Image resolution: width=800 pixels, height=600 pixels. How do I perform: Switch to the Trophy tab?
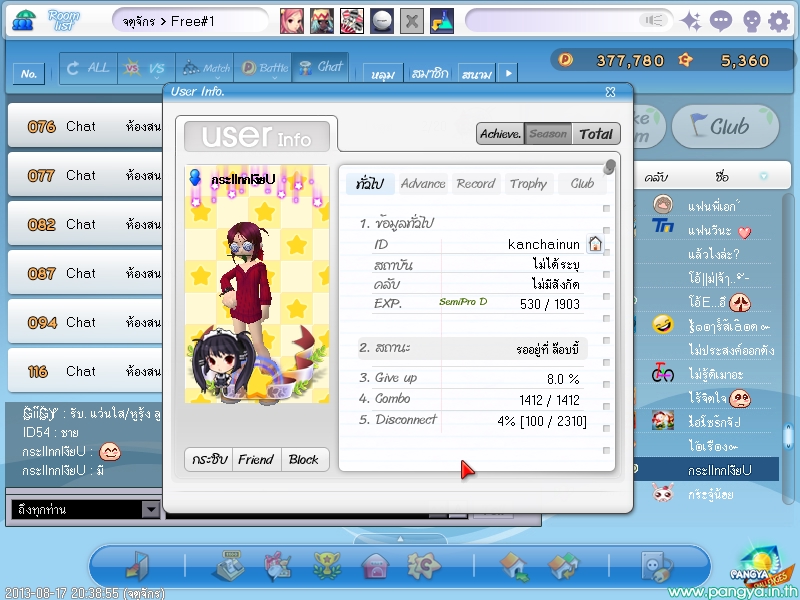click(529, 184)
